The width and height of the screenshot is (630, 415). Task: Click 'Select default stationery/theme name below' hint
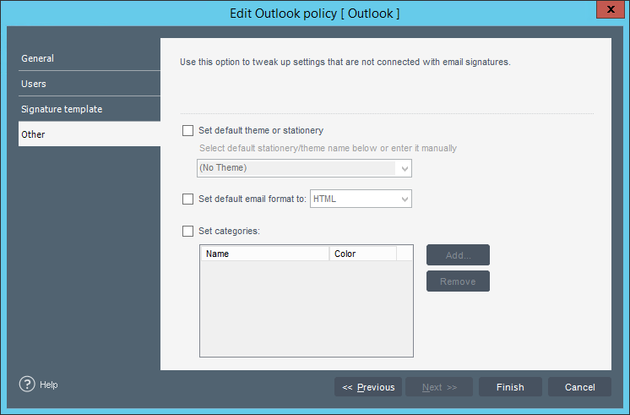coord(328,148)
